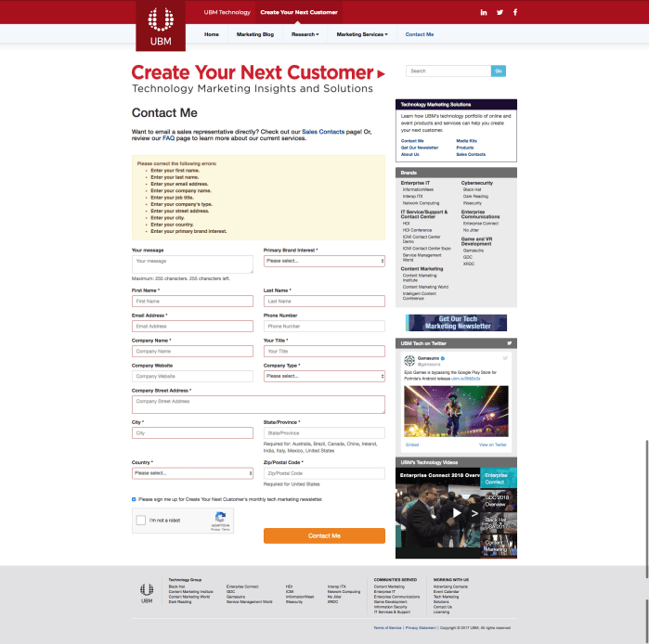Screen dimensions: 649x644
Task: Open the Company Type dropdown
Action: 324,377
